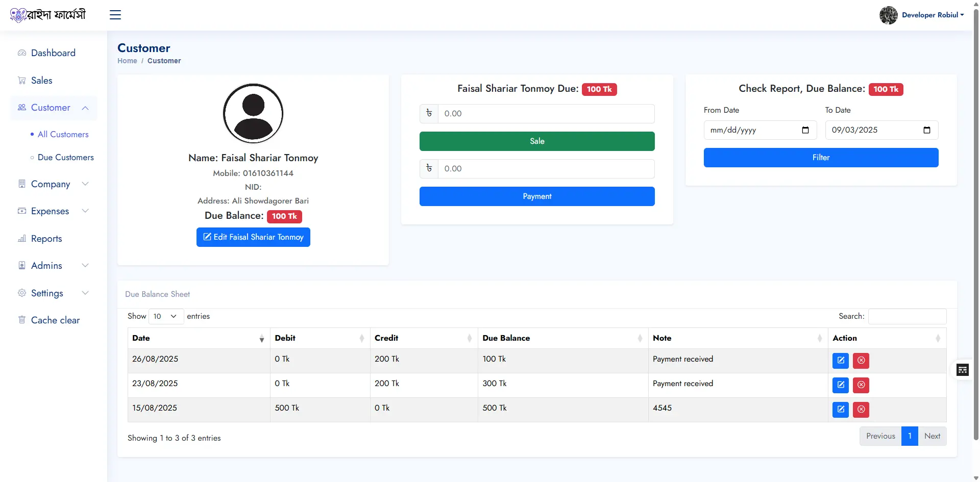980x482 pixels.
Task: Open the Dashboard menu item
Action: coord(53,53)
